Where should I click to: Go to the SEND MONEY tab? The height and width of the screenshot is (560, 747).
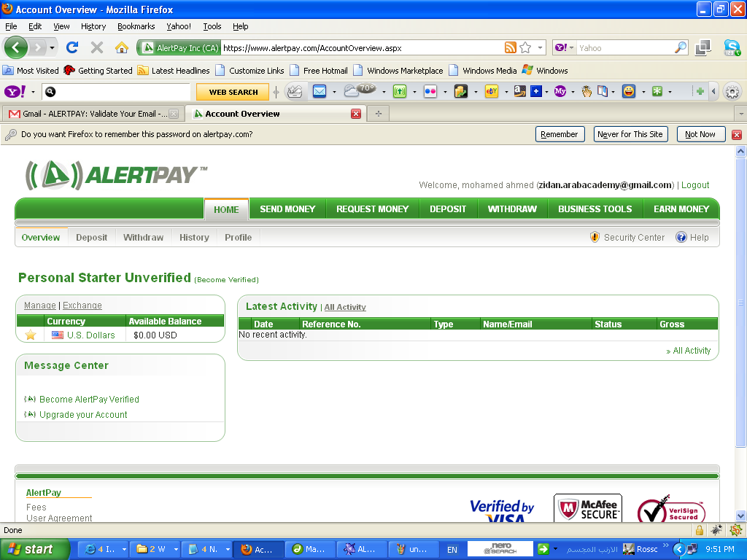[x=287, y=209]
